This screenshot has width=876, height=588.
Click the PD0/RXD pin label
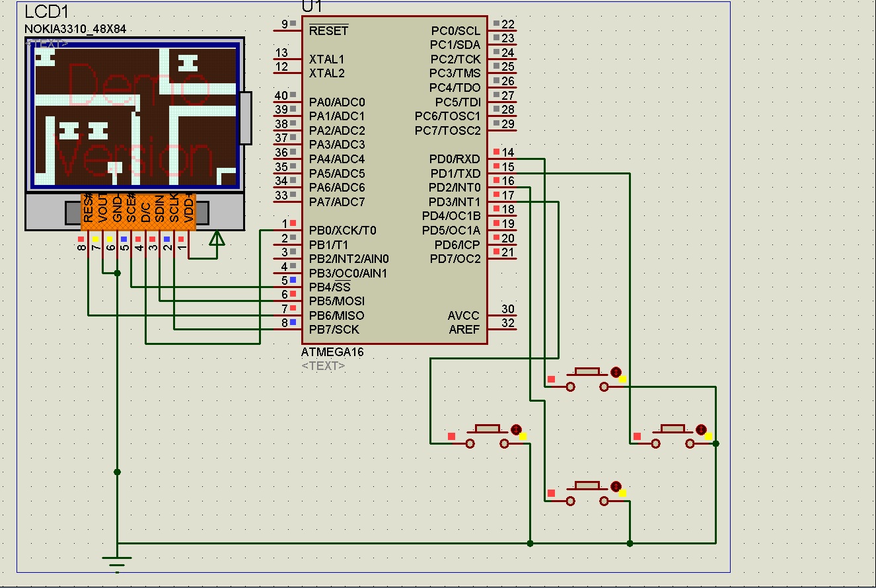pyautogui.click(x=455, y=159)
